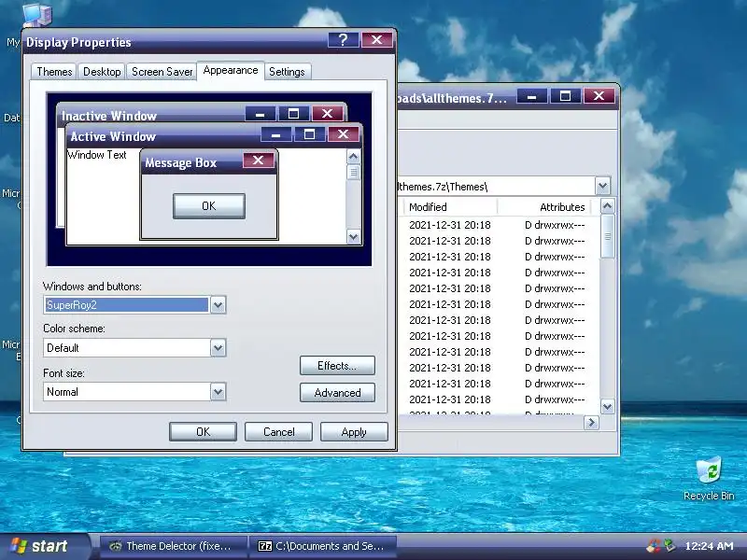Image resolution: width=747 pixels, height=560 pixels.
Task: Click the Windows security shield tray icon
Action: (x=654, y=546)
